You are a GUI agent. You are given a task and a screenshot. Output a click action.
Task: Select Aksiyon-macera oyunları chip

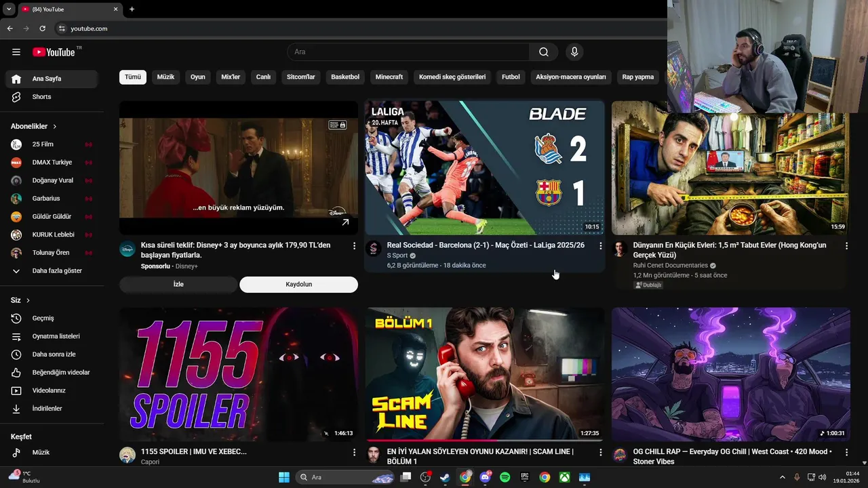pos(571,77)
